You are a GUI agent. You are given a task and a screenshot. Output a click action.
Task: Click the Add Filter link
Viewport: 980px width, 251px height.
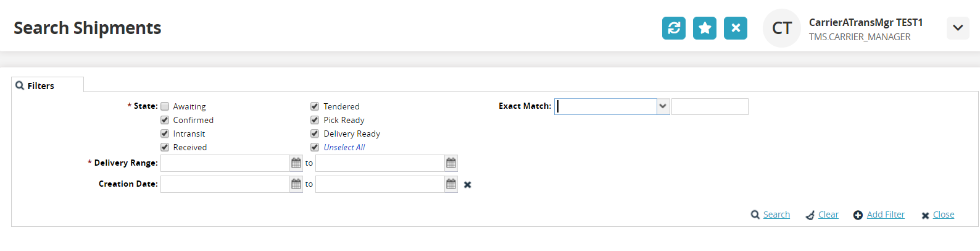[886, 215]
